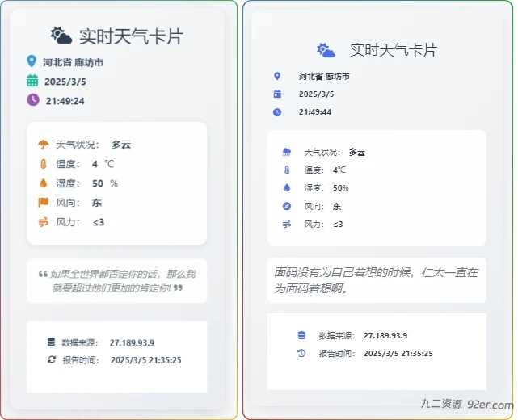Click wind force ≤3 in right card
Viewport: 518px width, 420px height.
338,225
